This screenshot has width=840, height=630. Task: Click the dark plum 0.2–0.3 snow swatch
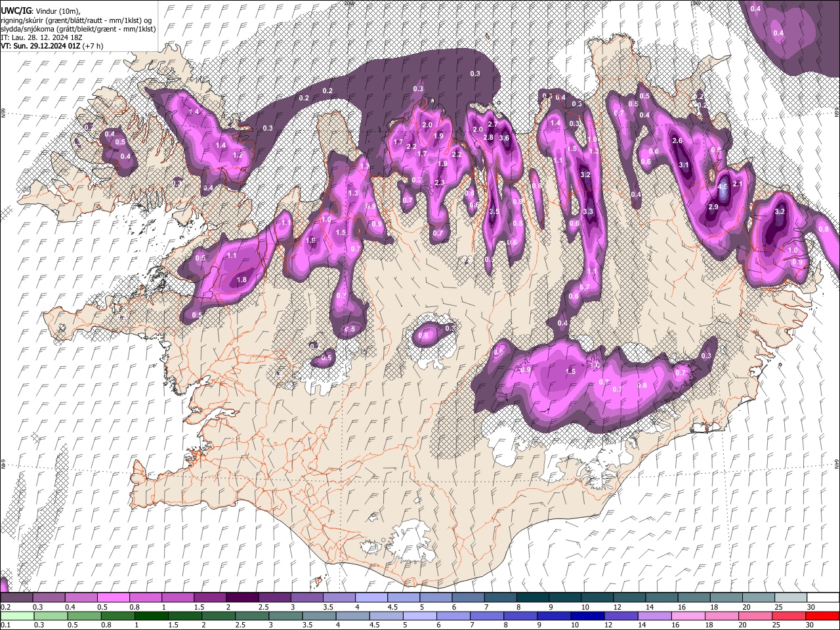coord(16,597)
